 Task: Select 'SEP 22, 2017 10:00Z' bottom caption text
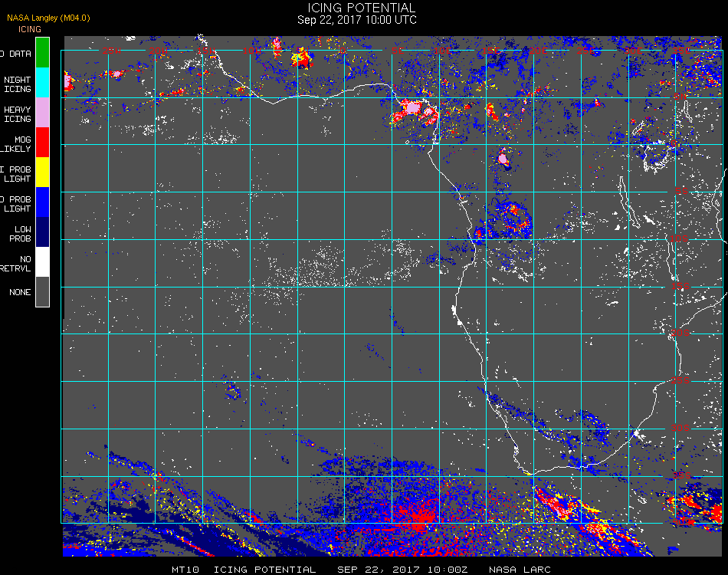point(402,570)
